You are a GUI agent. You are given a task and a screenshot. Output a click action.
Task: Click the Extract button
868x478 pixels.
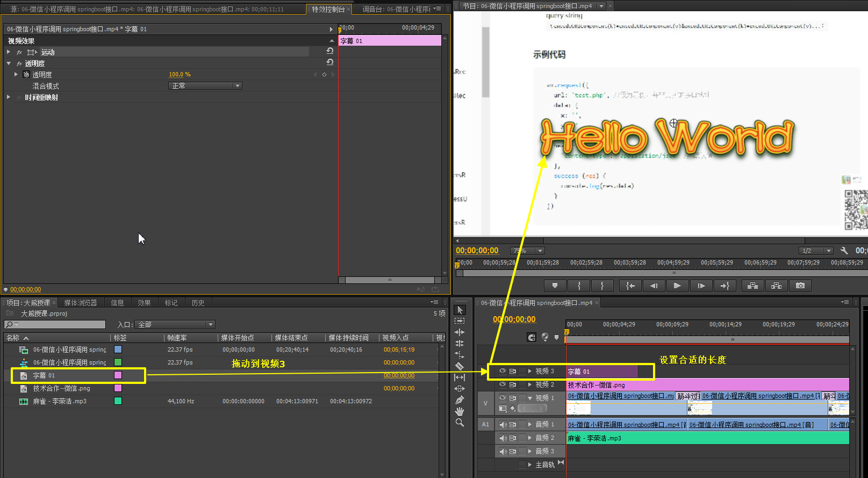(x=776, y=286)
